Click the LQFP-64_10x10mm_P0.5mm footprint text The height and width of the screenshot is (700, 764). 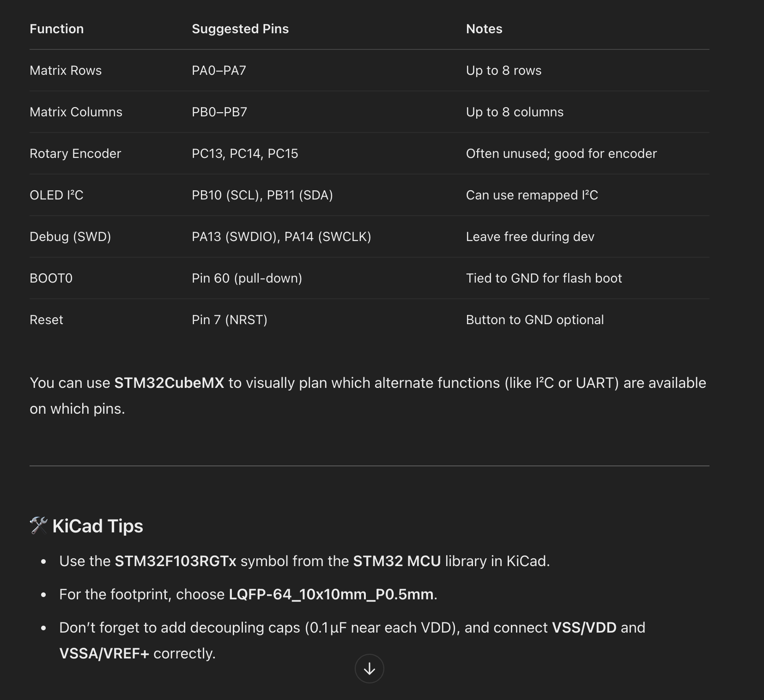(x=331, y=594)
